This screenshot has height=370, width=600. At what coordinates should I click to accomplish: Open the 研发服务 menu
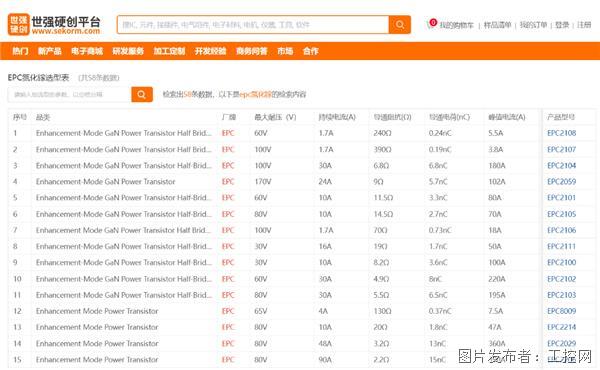[x=128, y=51]
